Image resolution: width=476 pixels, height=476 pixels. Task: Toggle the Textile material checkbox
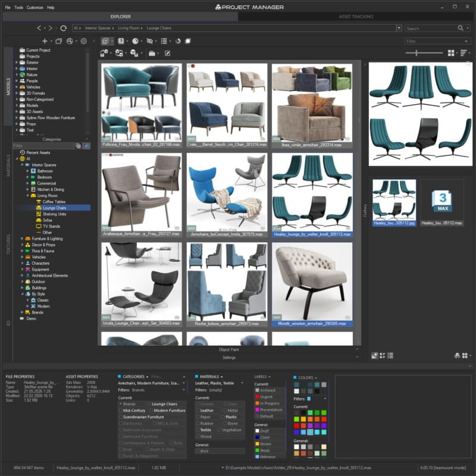point(198,430)
